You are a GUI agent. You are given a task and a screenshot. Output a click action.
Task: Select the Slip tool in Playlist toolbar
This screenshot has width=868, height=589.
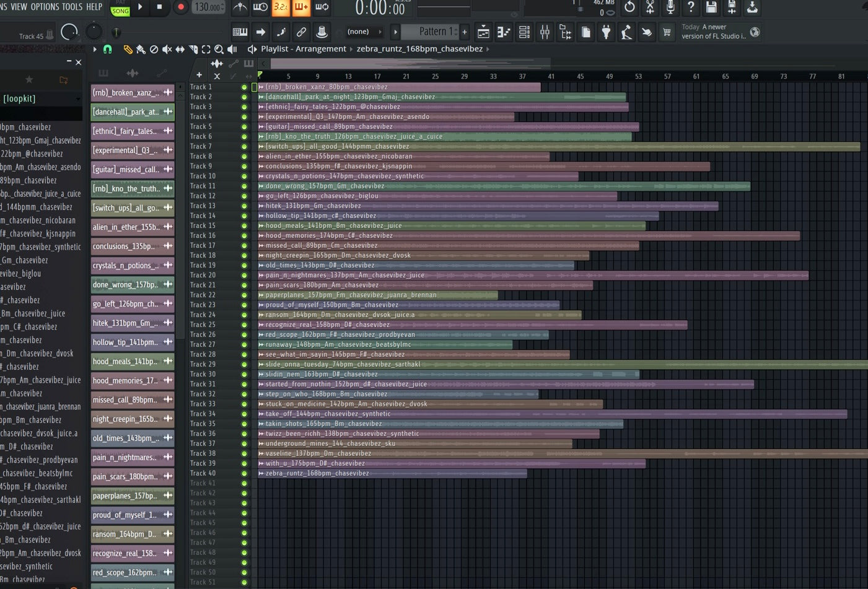coord(180,49)
